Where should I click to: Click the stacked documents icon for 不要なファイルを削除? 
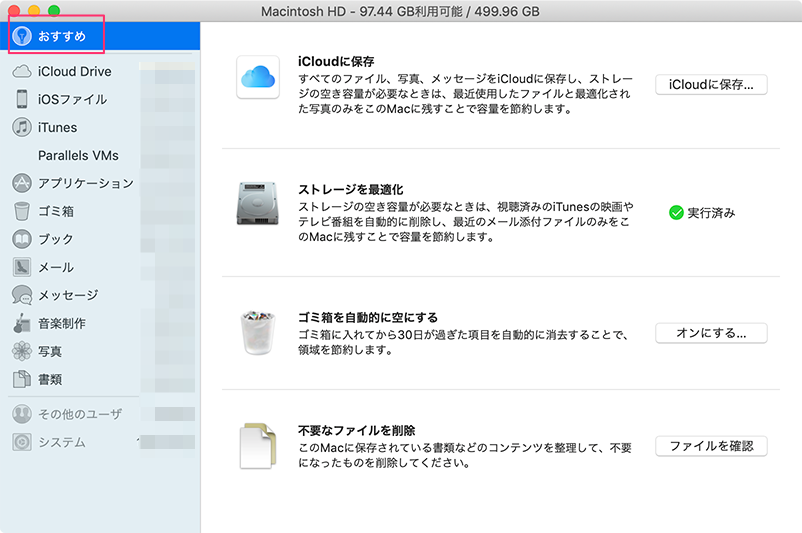(x=258, y=446)
